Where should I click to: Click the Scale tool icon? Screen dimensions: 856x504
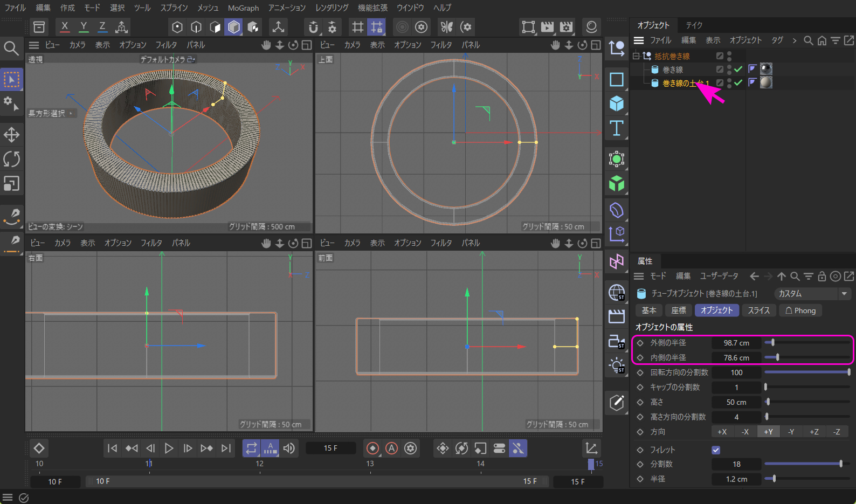point(11,184)
